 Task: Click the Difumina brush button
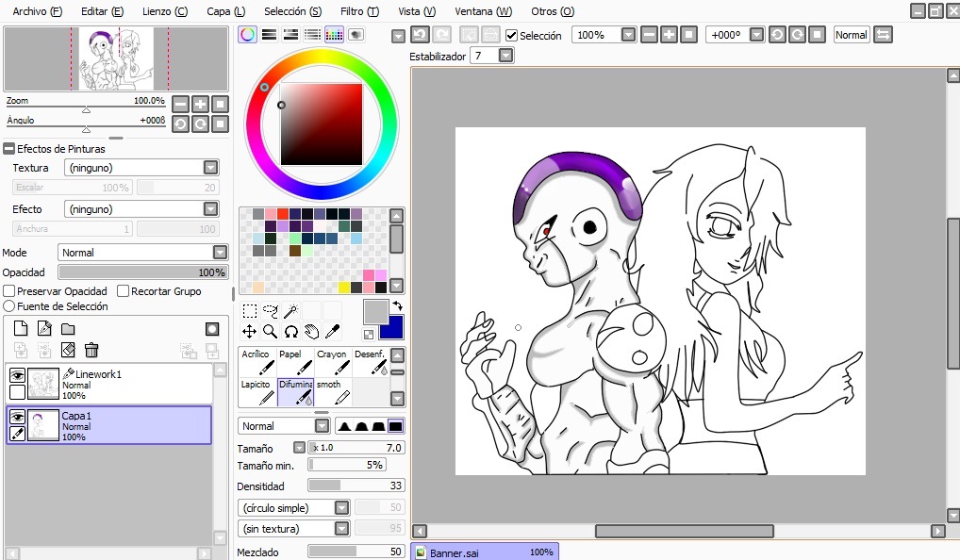(x=296, y=391)
